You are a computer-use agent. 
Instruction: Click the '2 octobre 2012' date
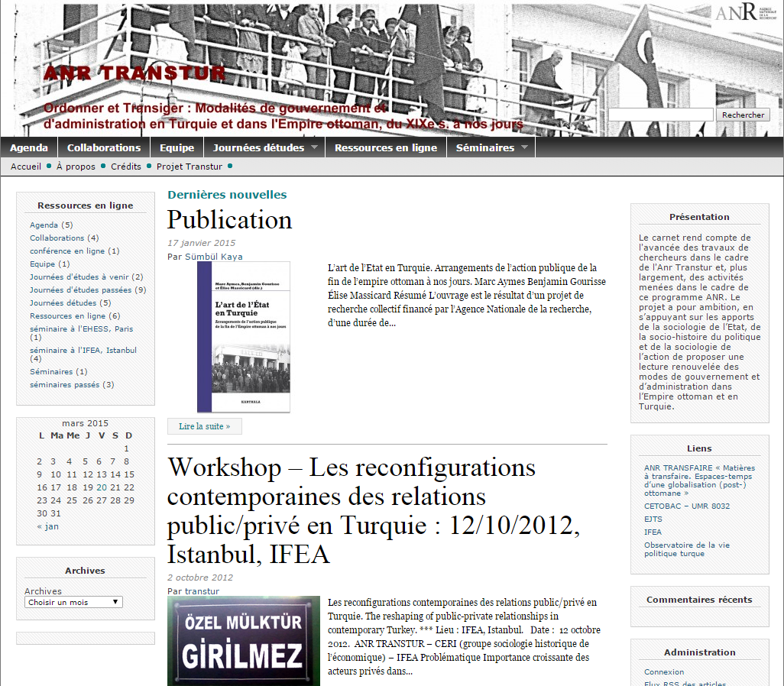(200, 578)
